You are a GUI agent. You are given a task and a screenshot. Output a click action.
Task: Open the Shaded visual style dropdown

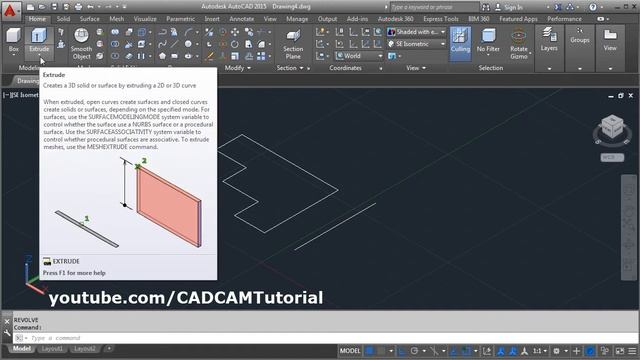click(416, 32)
